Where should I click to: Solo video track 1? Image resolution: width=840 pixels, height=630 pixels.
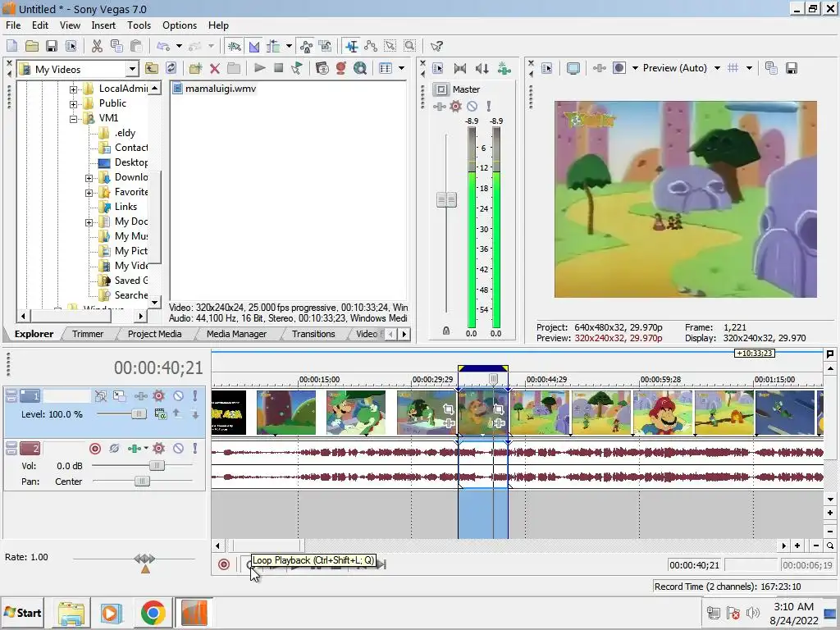(195, 396)
